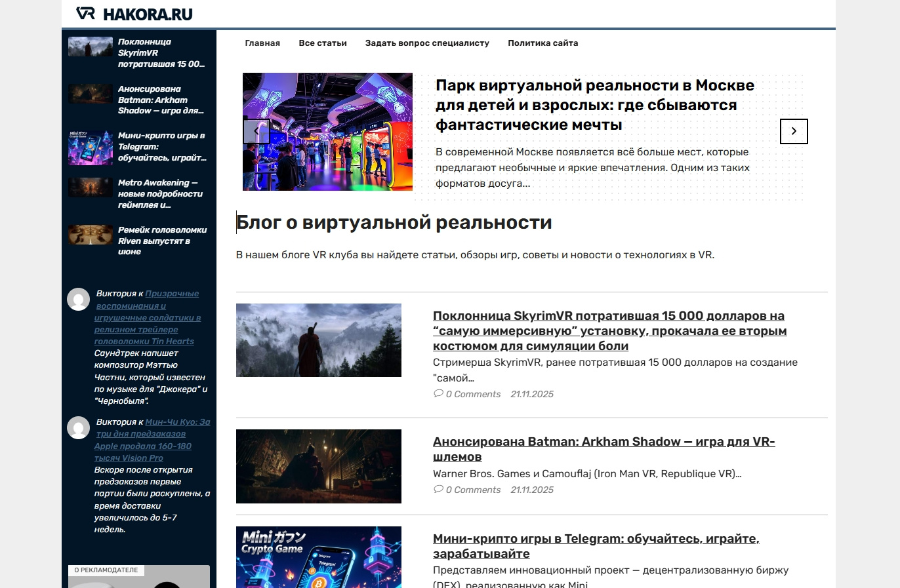
Task: Click the 21.11.2025 date under SkyrimVR article
Action: pos(532,394)
